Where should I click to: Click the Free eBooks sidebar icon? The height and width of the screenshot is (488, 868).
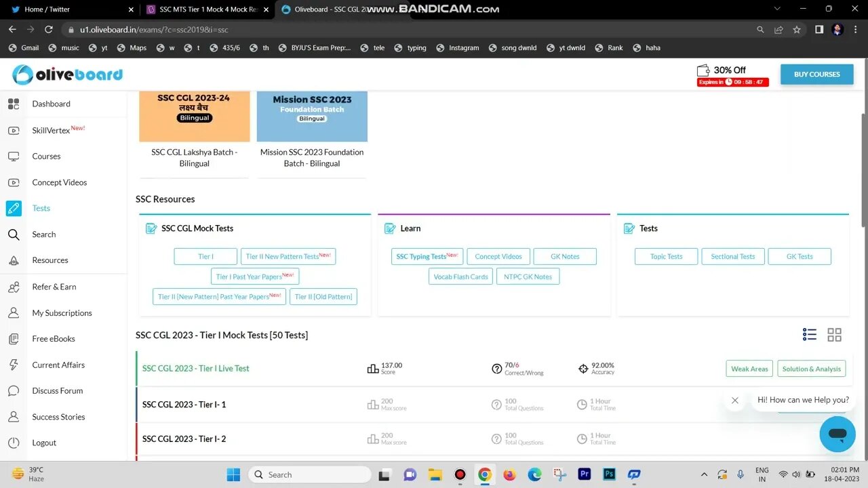14,339
